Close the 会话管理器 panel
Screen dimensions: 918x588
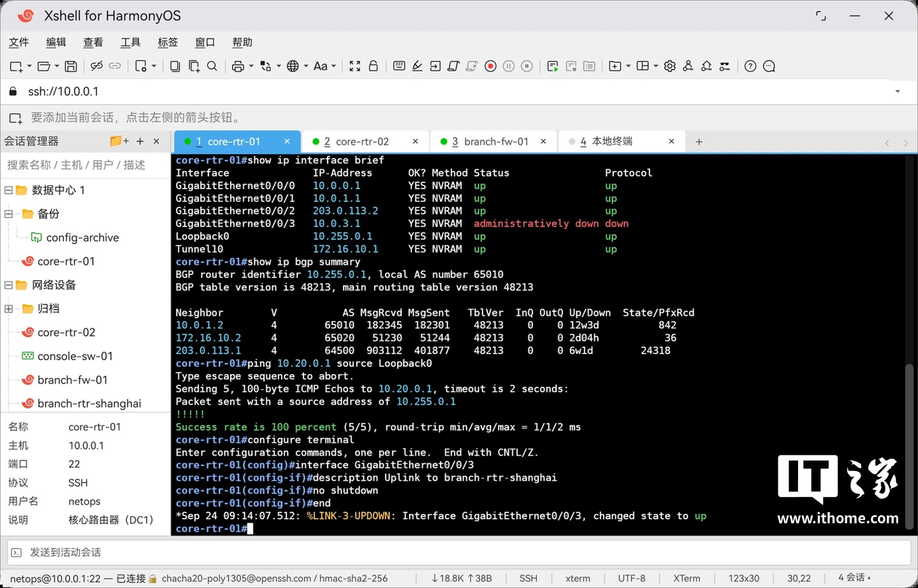click(156, 141)
